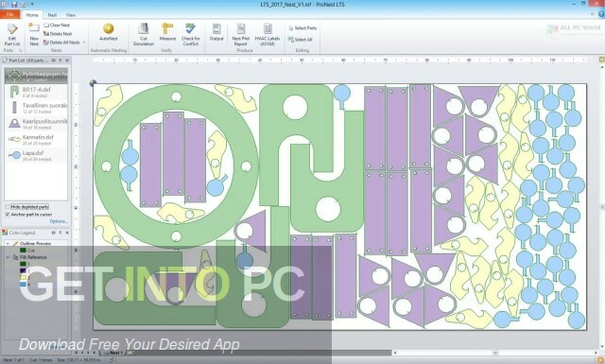This screenshot has width=605, height=364.
Task: Uncheck Anchor part to cursor
Action: click(8, 215)
